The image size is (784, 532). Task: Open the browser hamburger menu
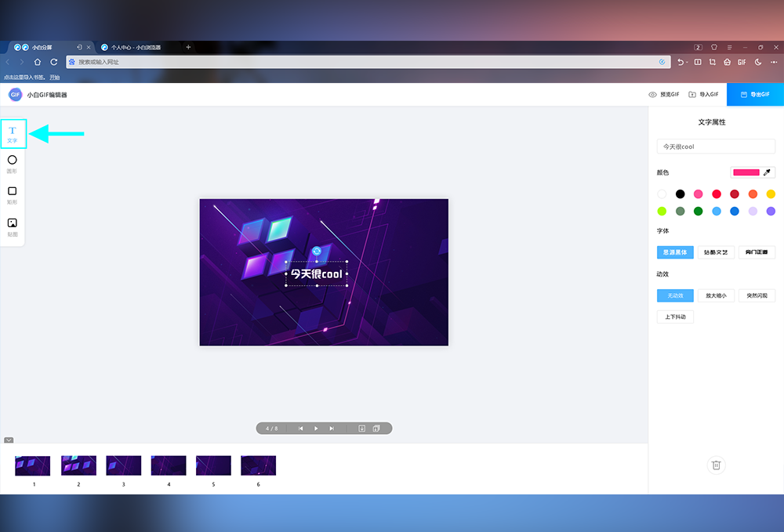(x=729, y=47)
